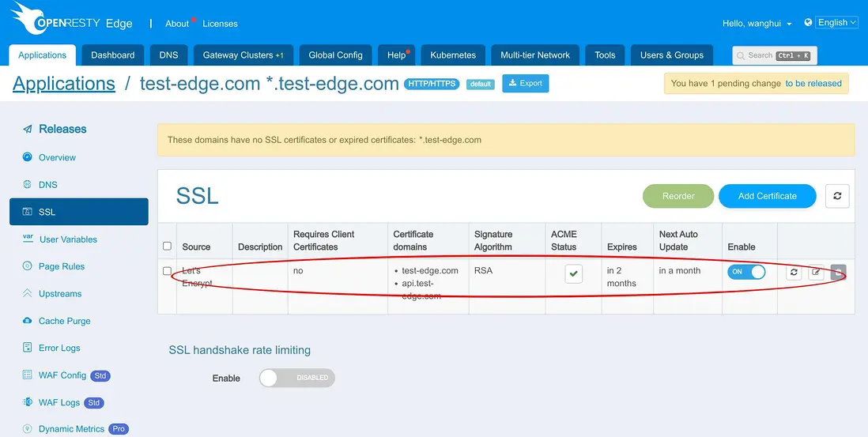Enable SSL handshake rate limiting
The height and width of the screenshot is (437, 868).
coord(297,378)
